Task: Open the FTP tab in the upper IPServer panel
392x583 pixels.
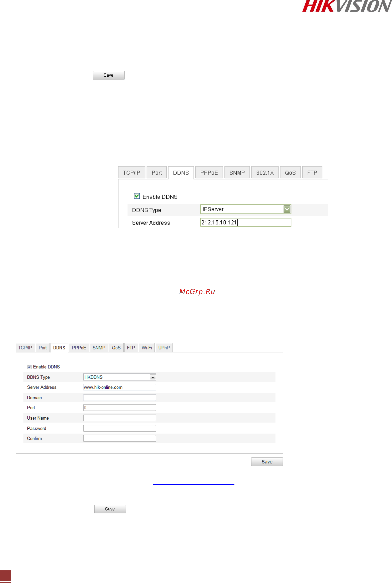Action: [312, 173]
